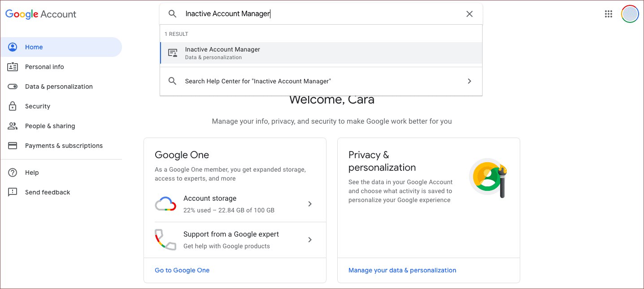Go to Personal info section

click(x=44, y=67)
